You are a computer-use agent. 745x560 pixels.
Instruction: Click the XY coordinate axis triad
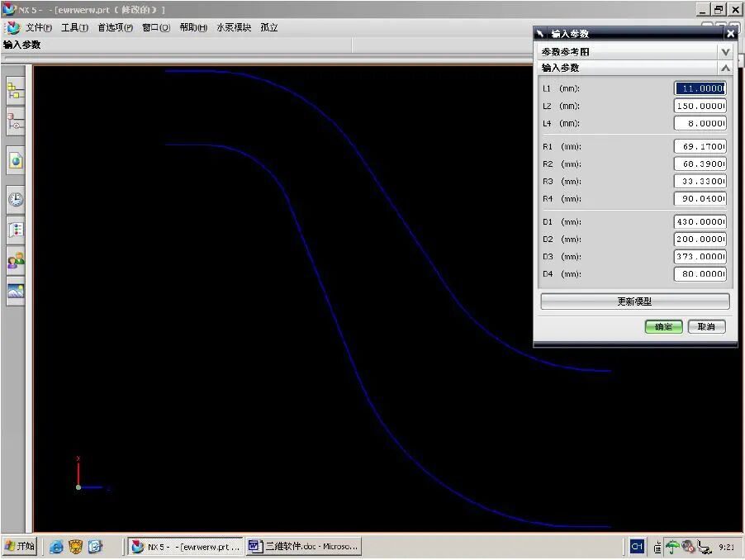coord(93,472)
